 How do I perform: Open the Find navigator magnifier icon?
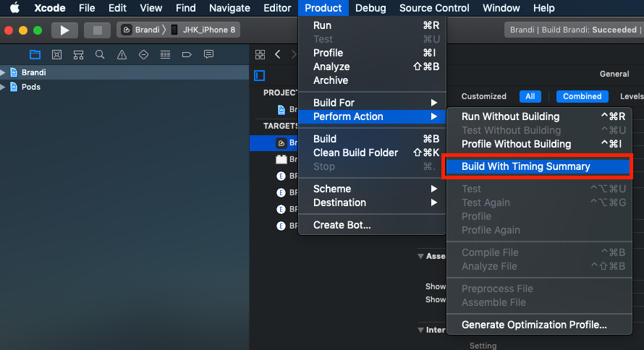(100, 55)
